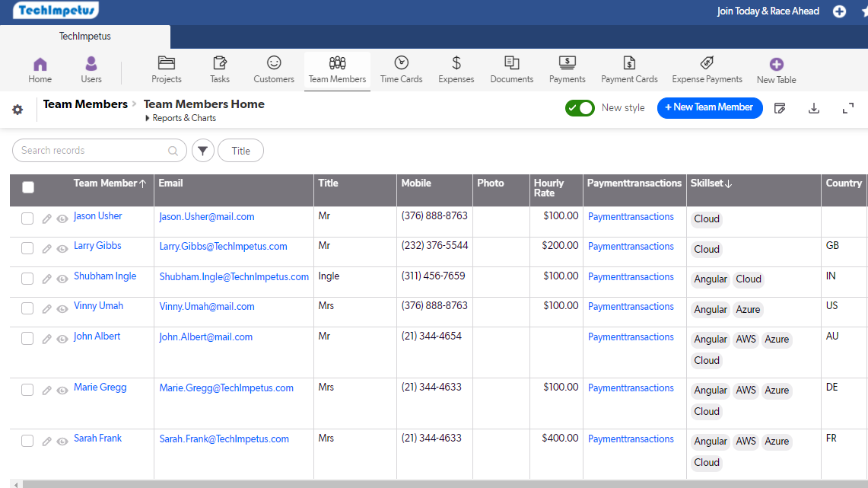Open the Documents icon

click(x=511, y=62)
